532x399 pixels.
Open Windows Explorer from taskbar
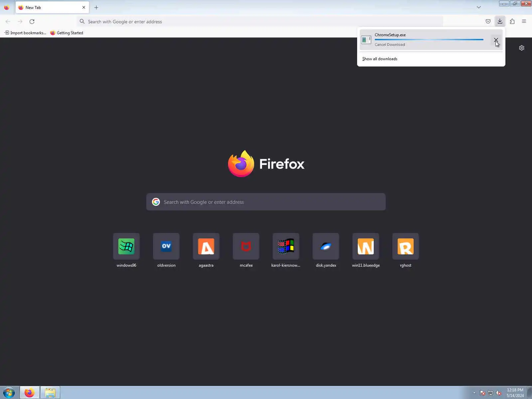click(x=50, y=393)
